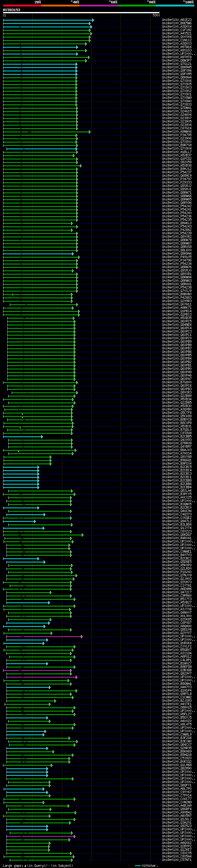Select hit label UniRef100_B6AJV3
Screen dimensions: 197x868
[x=177, y=450]
